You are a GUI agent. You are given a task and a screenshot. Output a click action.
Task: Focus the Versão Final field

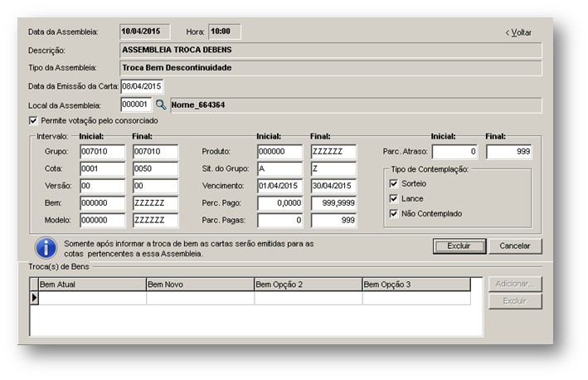pyautogui.click(x=156, y=186)
